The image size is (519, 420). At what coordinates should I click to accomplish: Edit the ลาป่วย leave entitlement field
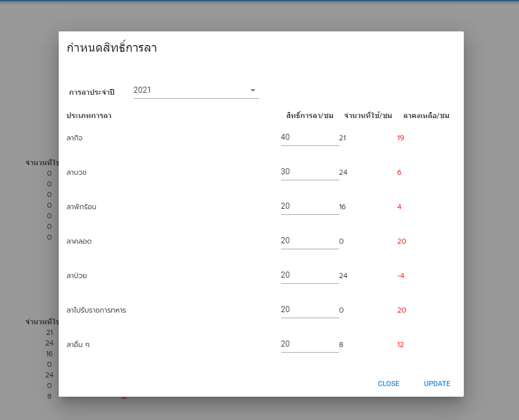click(x=310, y=275)
